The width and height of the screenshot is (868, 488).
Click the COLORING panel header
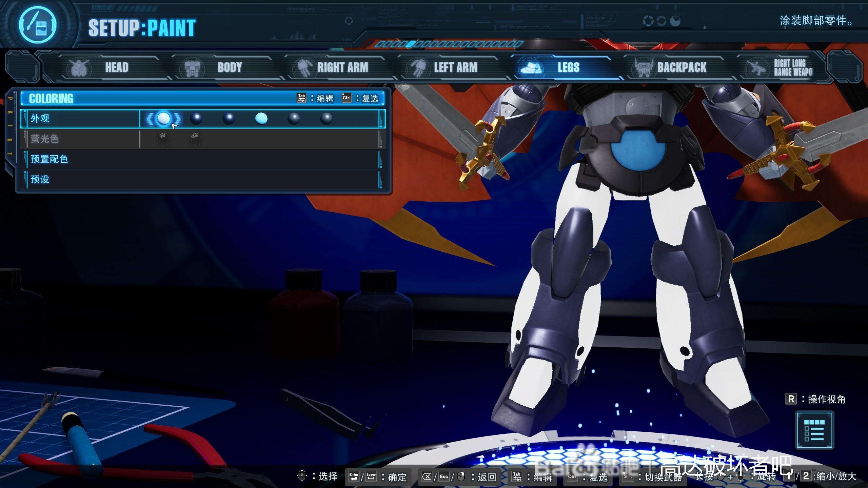point(203,99)
